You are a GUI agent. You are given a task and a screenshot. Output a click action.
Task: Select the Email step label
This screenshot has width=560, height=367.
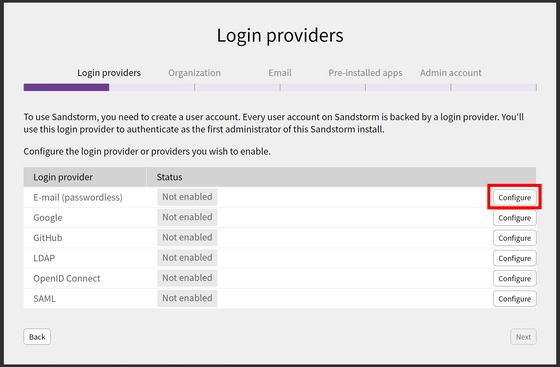click(x=280, y=73)
